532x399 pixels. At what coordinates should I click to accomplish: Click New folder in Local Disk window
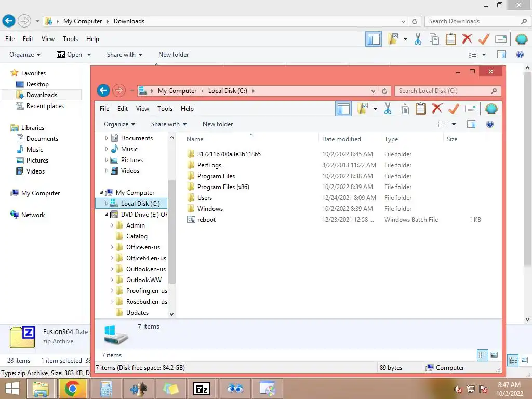(x=218, y=124)
